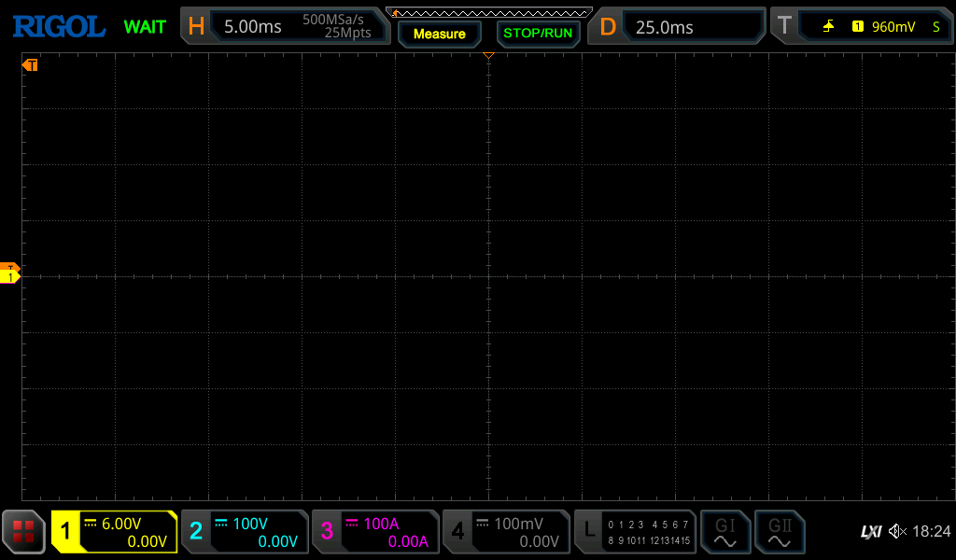Open the delay setting showing 25.0ms
Image resolution: width=956 pixels, height=560 pixels.
click(677, 26)
